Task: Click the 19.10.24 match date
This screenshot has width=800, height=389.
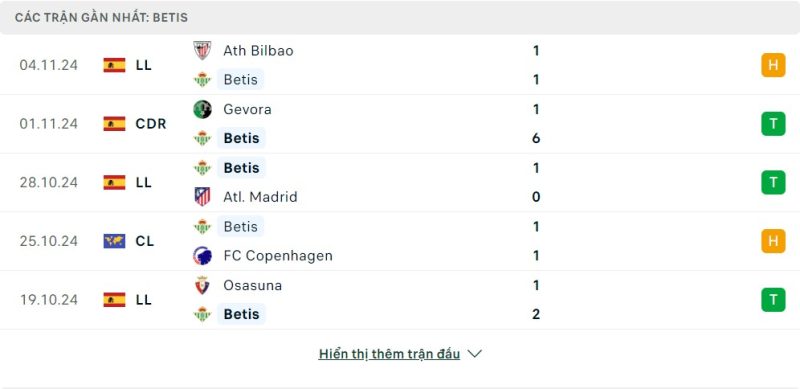Action: pos(49,300)
